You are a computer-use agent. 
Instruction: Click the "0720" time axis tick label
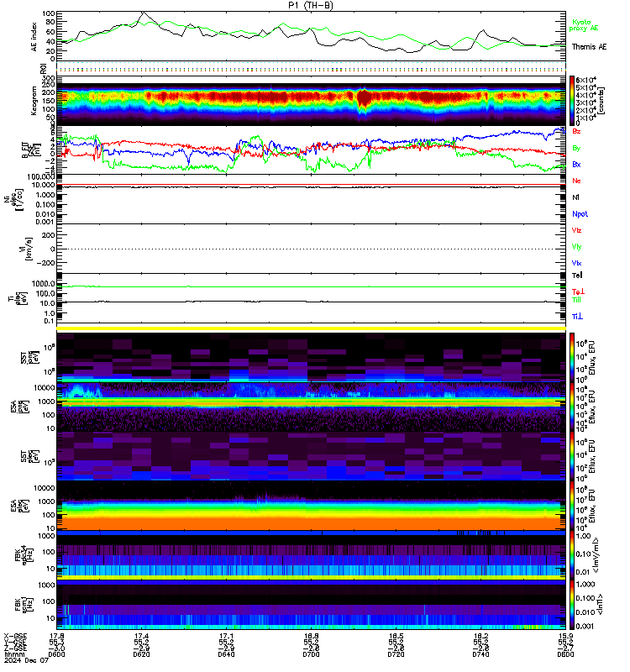coord(396,654)
